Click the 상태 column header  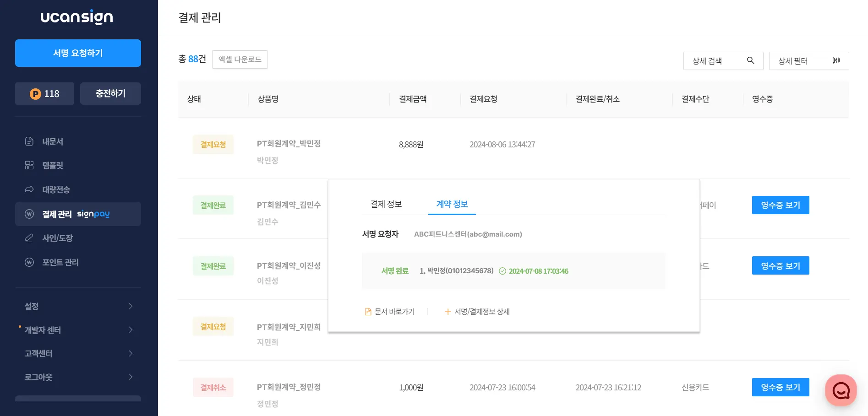tap(194, 99)
